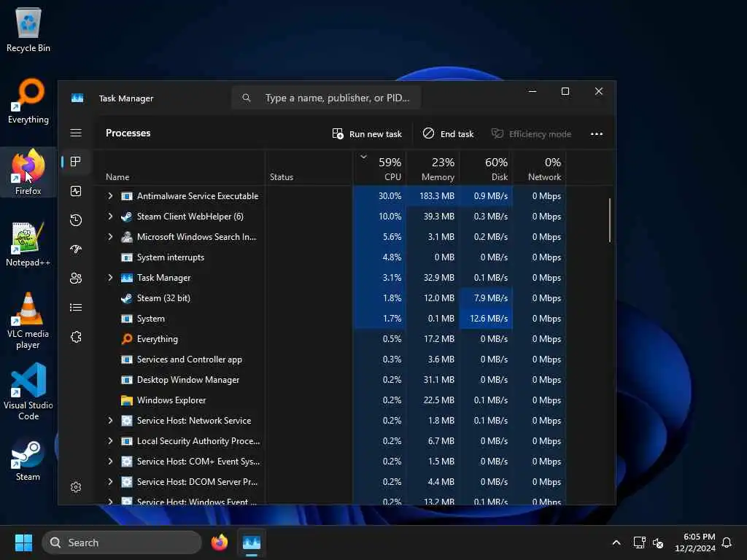Open Startup apps icon in sidebar

coord(76,249)
